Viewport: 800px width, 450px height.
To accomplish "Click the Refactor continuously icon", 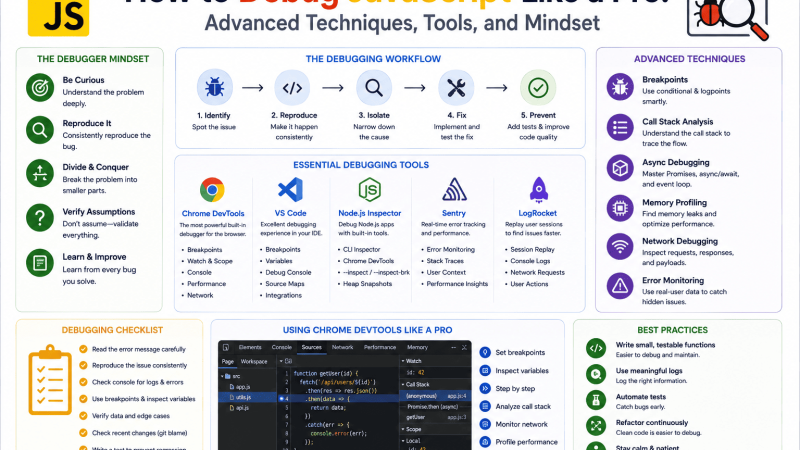I will point(596,426).
